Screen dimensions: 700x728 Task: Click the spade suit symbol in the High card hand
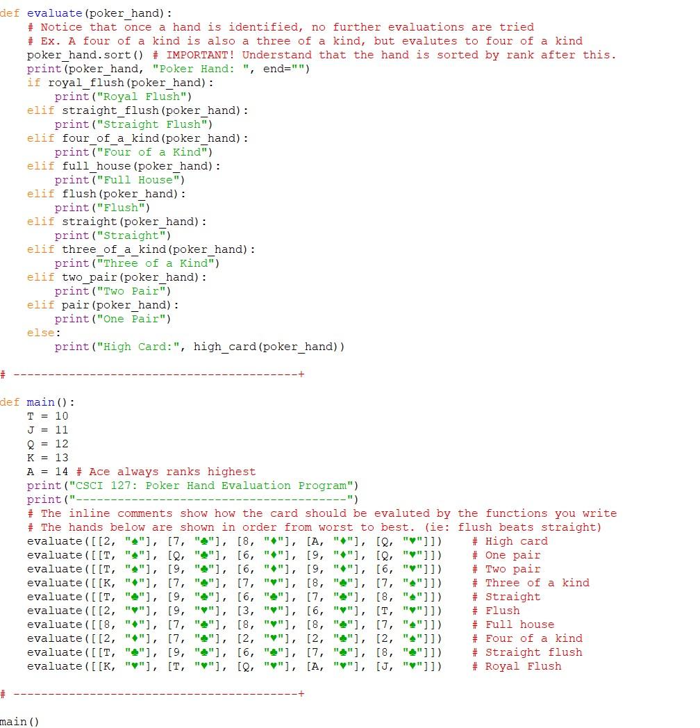point(134,541)
